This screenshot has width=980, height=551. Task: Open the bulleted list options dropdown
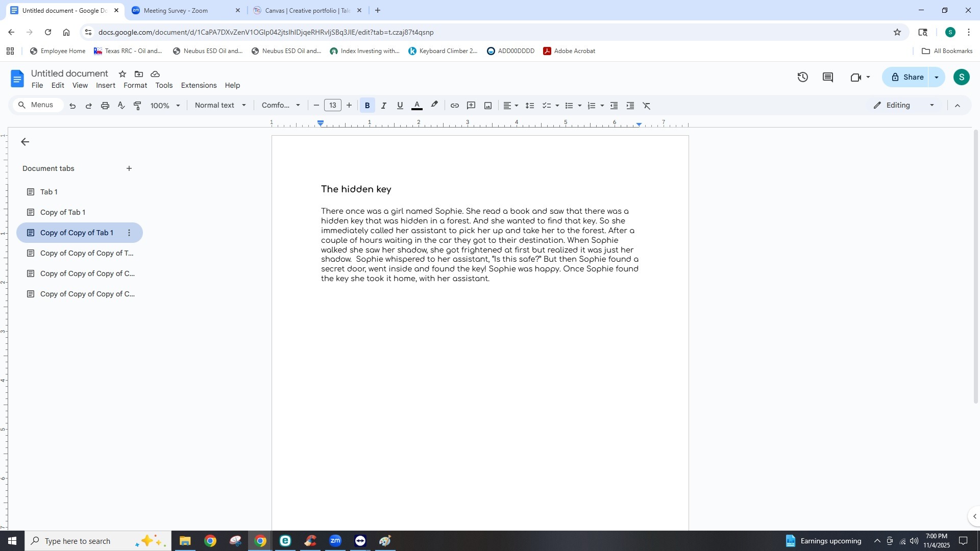click(x=579, y=105)
